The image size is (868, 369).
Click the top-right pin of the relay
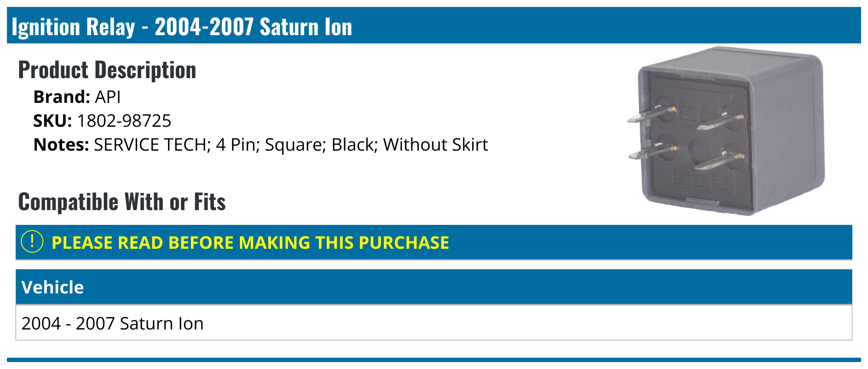tap(720, 122)
